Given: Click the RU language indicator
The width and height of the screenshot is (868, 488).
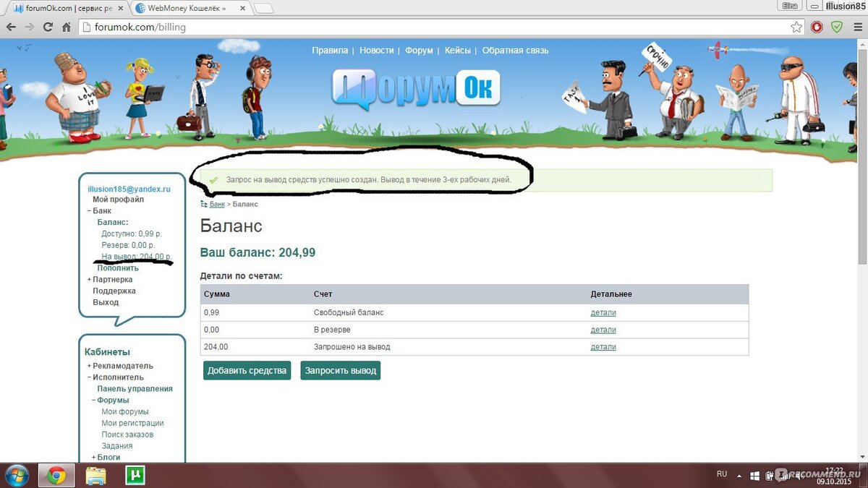Looking at the screenshot, I should tap(721, 474).
